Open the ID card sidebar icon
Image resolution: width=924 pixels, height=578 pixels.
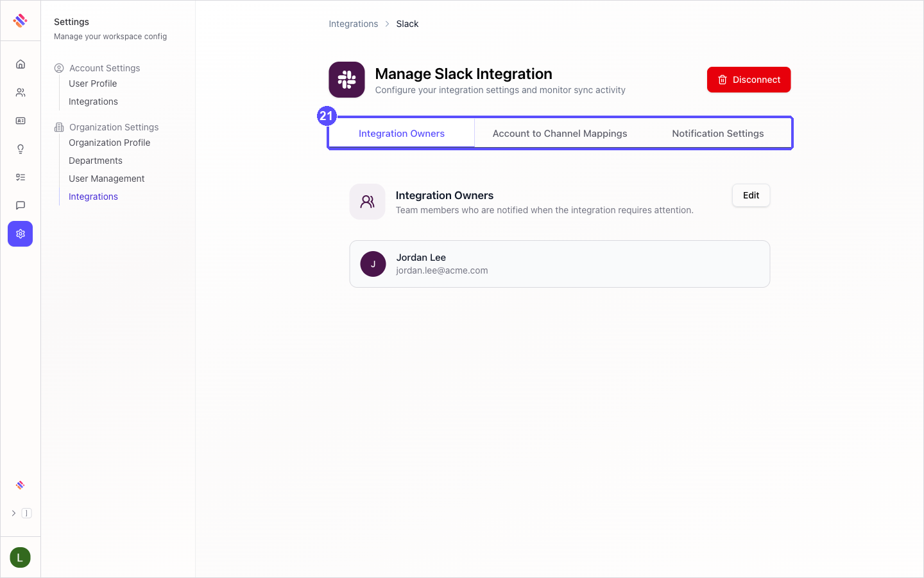(x=21, y=121)
